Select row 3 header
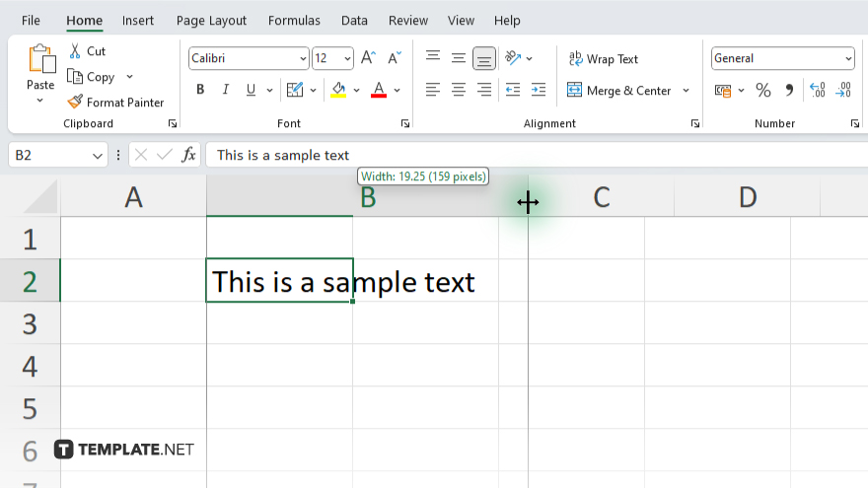Viewport: 868px width, 488px height. (30, 323)
